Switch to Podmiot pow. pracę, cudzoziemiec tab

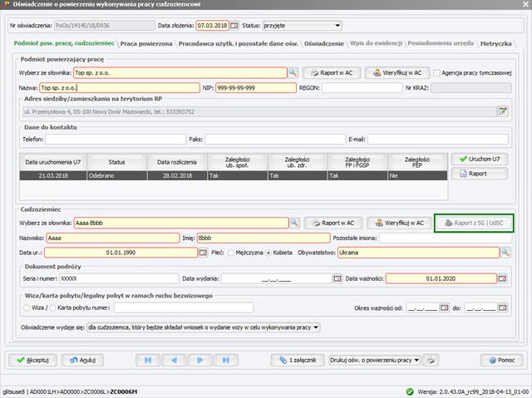click(64, 43)
